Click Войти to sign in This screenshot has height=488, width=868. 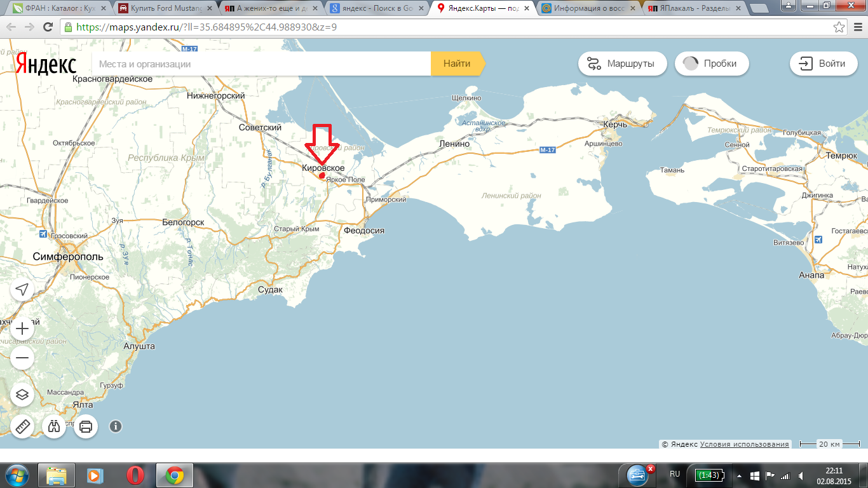[x=824, y=64]
